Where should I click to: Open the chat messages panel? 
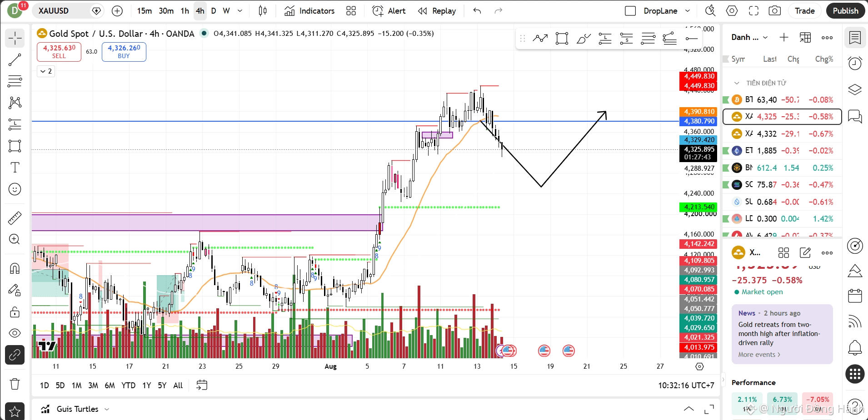click(x=855, y=116)
